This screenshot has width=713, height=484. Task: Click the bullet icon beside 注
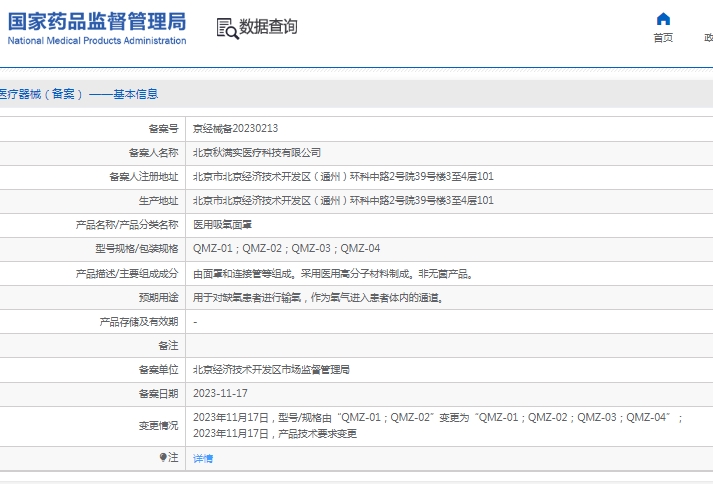[163, 457]
